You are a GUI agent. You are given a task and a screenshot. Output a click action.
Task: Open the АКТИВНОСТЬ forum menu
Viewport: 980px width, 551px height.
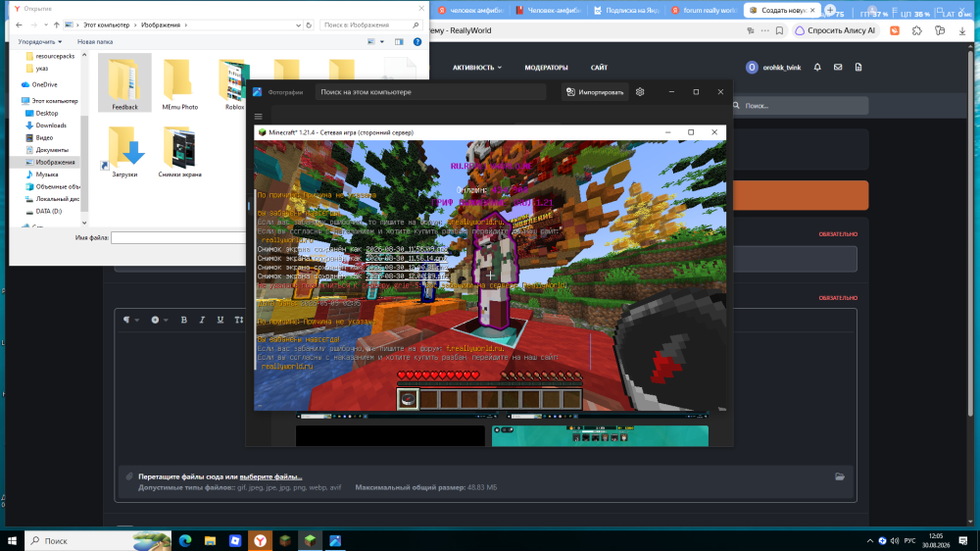pos(477,68)
